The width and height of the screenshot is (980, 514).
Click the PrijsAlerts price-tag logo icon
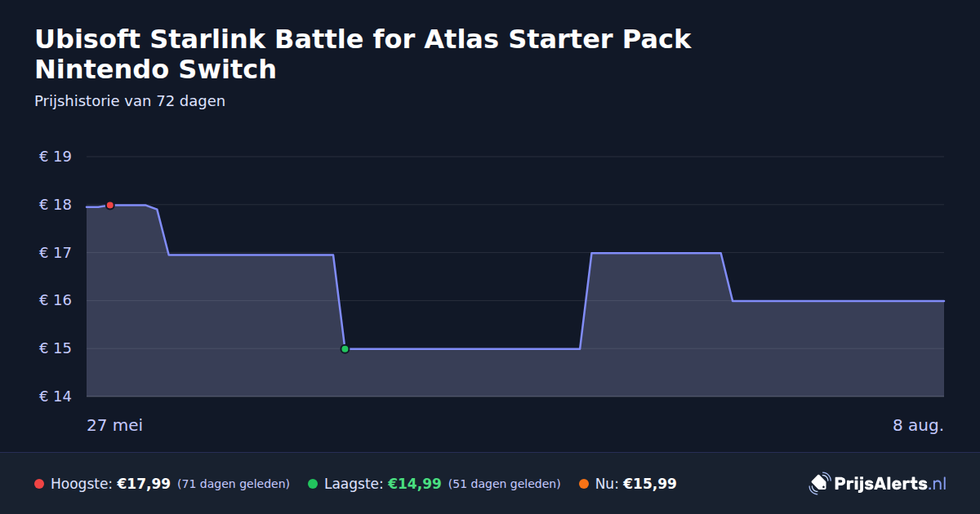coord(819,484)
